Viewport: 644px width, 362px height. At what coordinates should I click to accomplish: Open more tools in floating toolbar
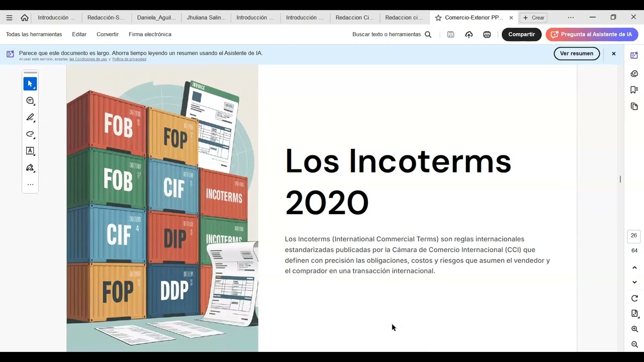point(30,185)
